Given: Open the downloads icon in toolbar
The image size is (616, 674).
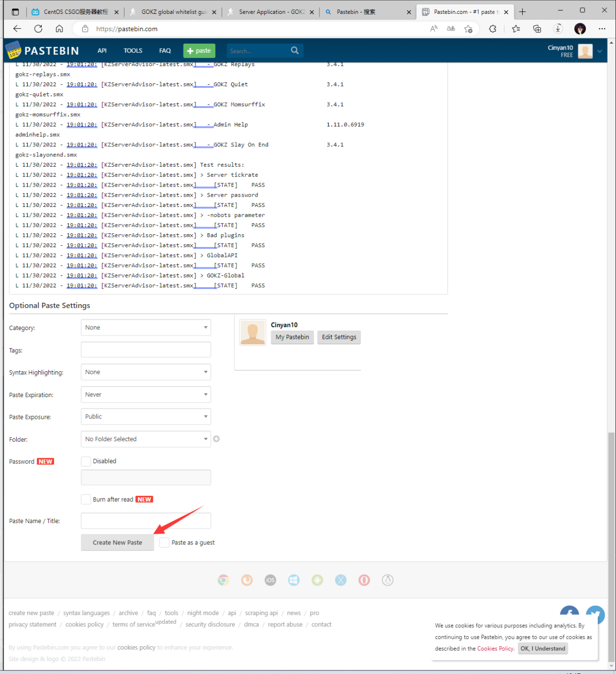Looking at the screenshot, I should [x=558, y=29].
